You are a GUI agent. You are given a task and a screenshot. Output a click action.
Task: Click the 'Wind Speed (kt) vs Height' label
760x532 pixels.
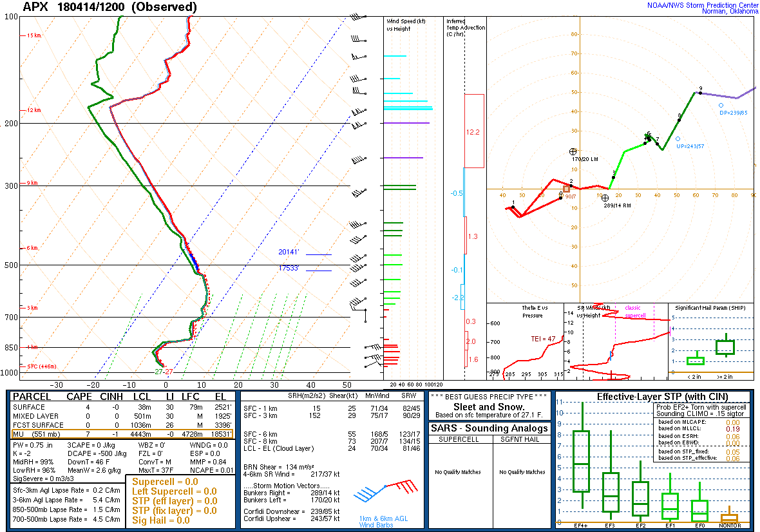click(406, 24)
